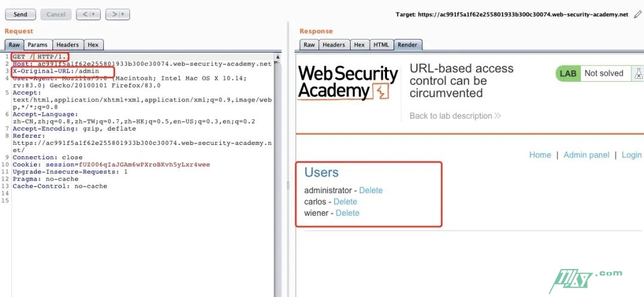Switch to the Request Hex tab
The height and width of the screenshot is (297, 644).
pos(93,45)
